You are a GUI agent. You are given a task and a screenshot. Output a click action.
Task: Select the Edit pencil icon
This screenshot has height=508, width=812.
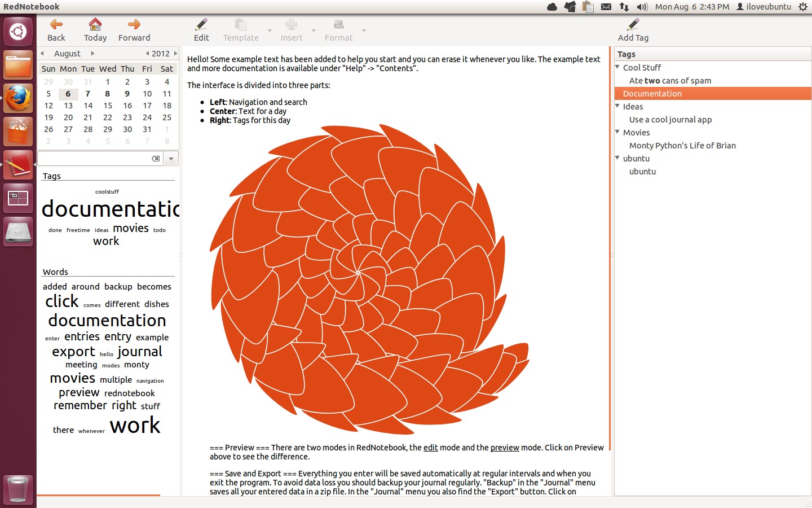[x=201, y=25]
